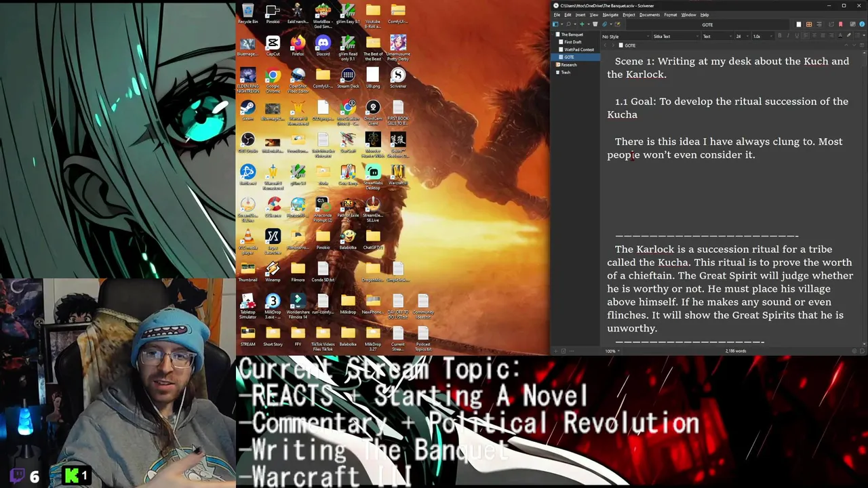Click the red bookmark icon in Scrivener toolbar
The image size is (868, 488).
point(841,24)
